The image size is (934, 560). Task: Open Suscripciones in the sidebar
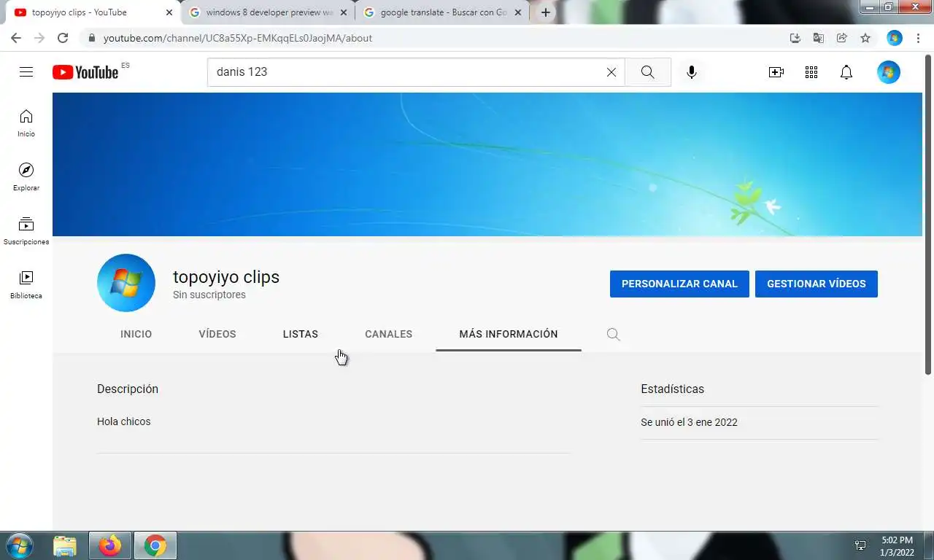tap(26, 231)
